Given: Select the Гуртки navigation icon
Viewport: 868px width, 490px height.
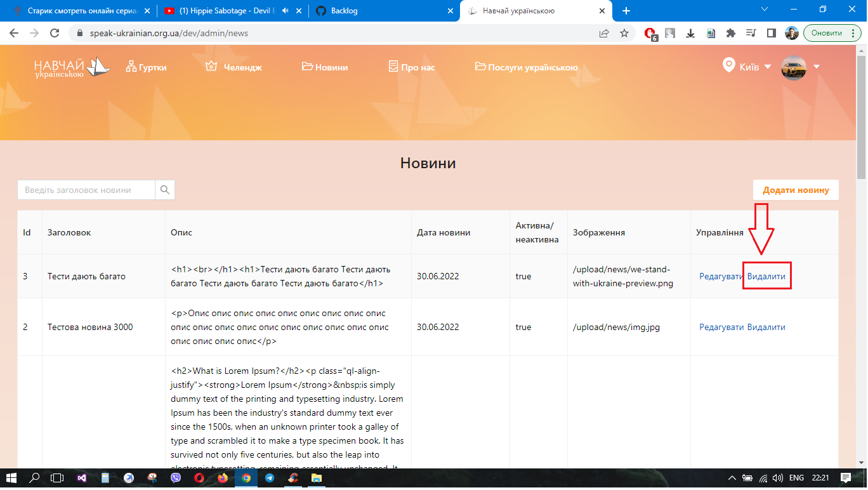Looking at the screenshot, I should coord(131,65).
